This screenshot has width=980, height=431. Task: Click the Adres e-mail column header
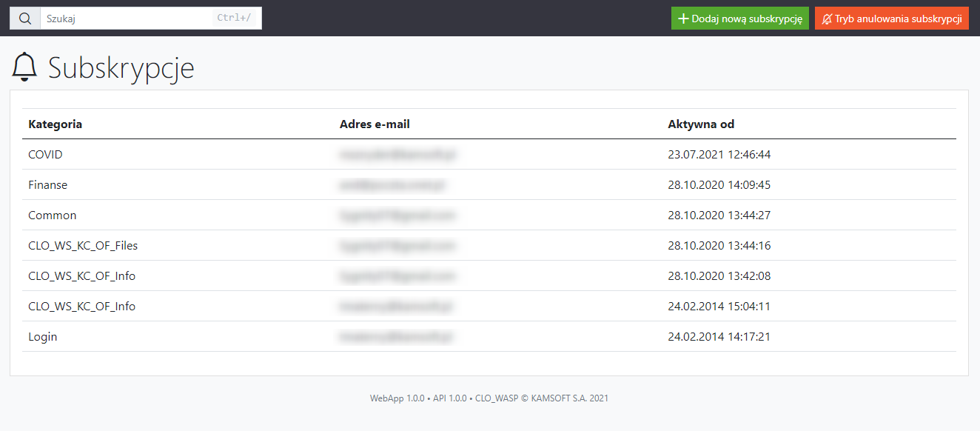375,124
